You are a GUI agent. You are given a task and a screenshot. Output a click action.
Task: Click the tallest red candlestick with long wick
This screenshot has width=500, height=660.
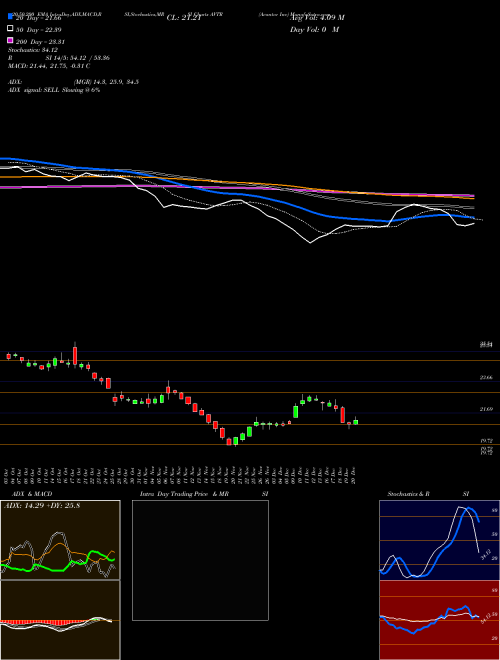[75, 355]
